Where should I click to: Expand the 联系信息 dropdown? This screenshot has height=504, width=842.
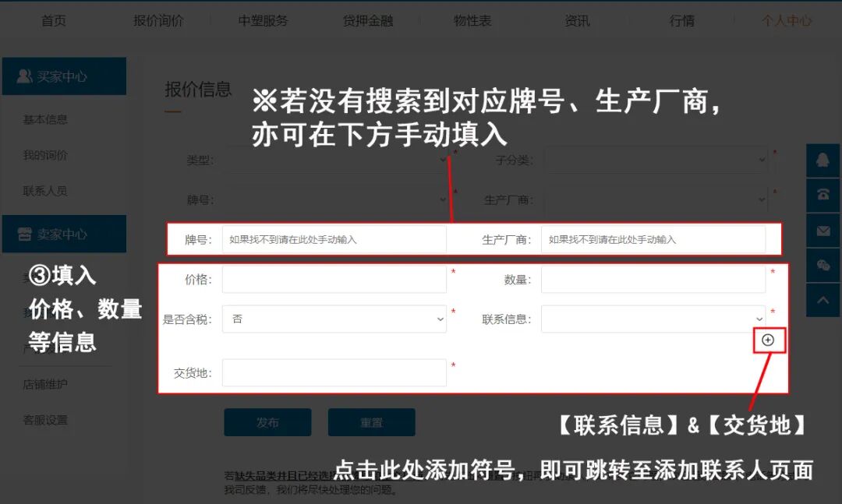click(653, 319)
